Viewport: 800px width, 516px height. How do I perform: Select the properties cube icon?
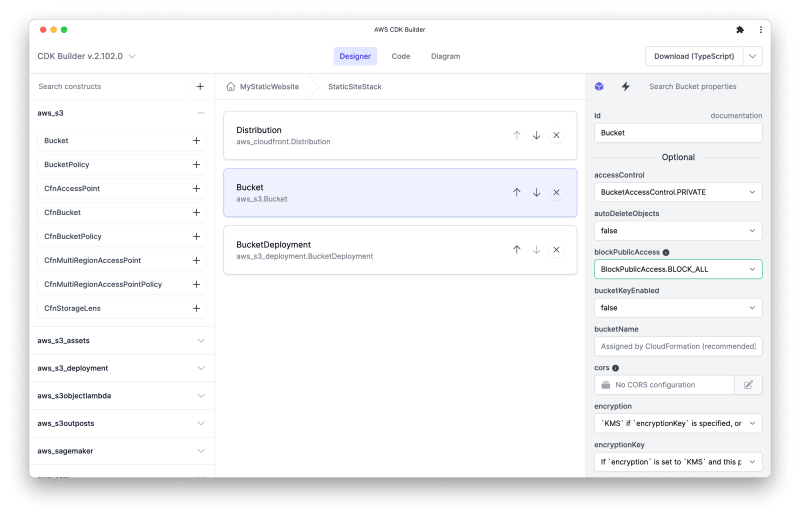(x=599, y=86)
